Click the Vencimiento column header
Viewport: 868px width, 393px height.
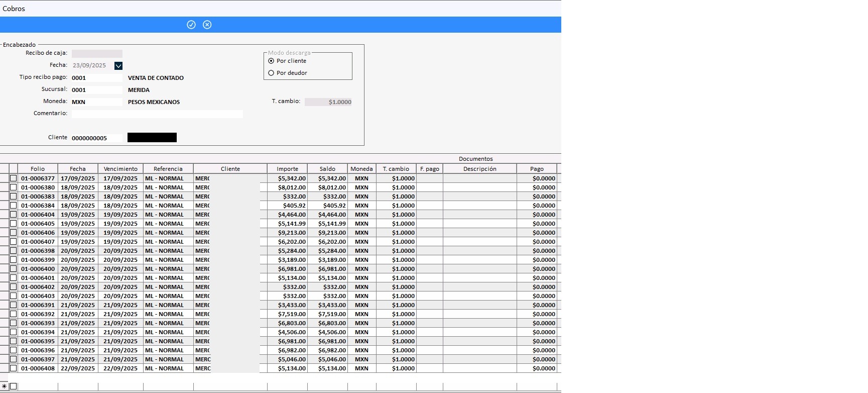click(120, 169)
